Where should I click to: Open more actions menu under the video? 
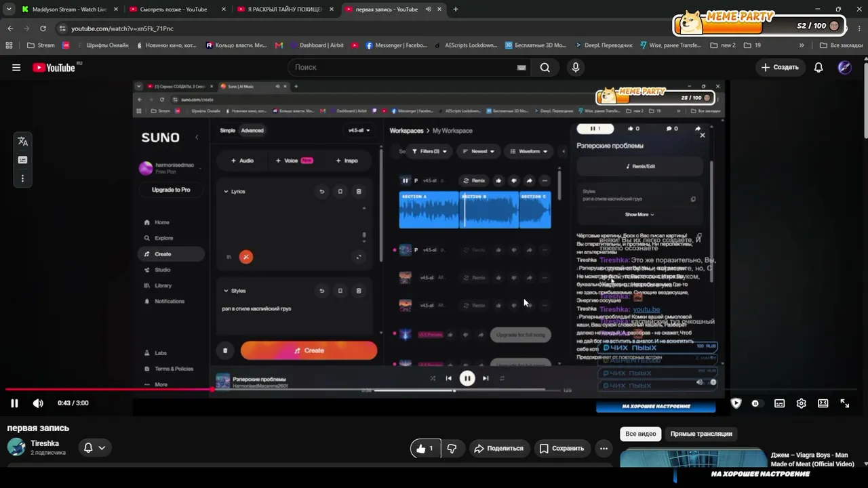pyautogui.click(x=604, y=448)
